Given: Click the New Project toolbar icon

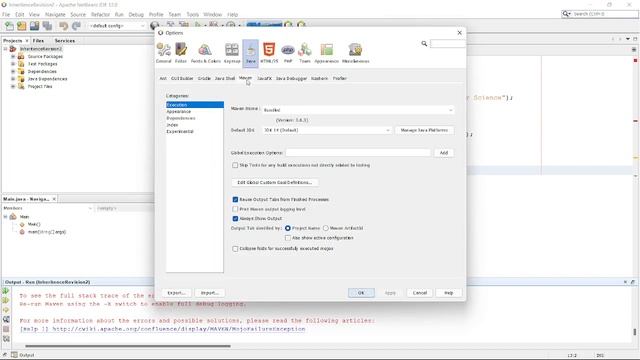Looking at the screenshot, I should (22, 26).
